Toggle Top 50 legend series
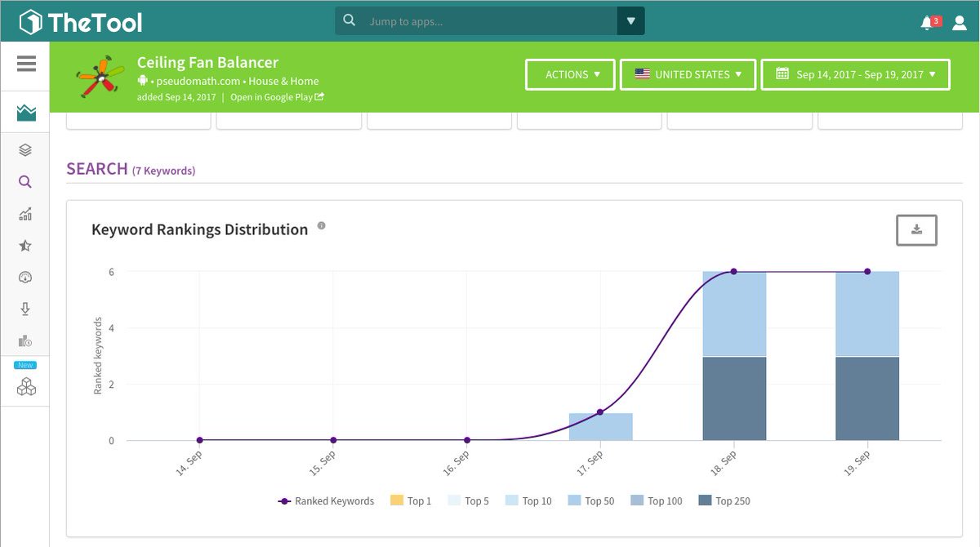 [591, 500]
